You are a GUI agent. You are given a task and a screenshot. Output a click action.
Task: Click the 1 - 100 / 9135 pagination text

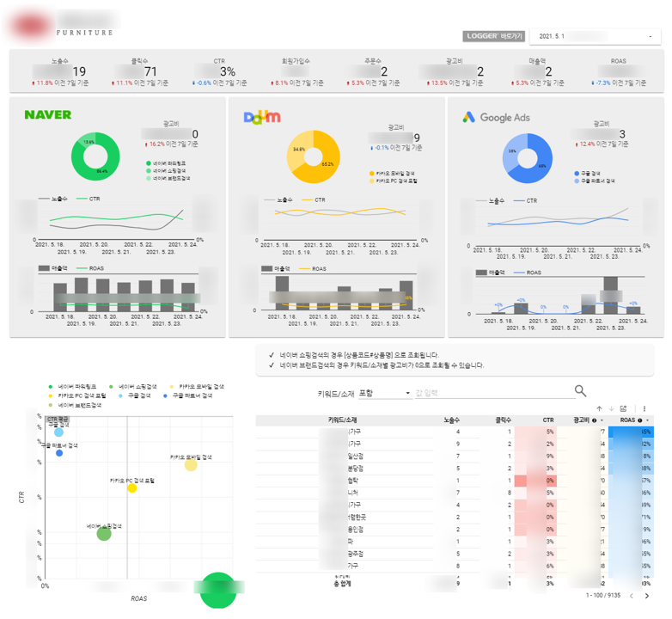point(603,596)
